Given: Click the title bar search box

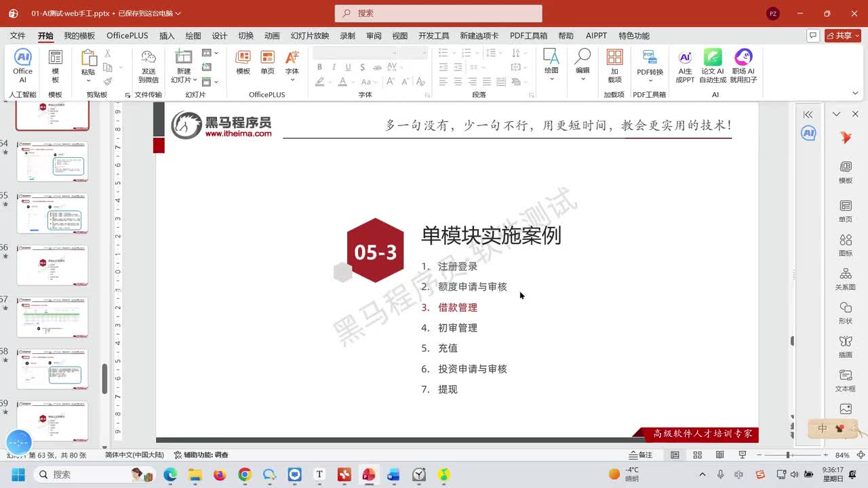Looking at the screenshot, I should point(438,14).
